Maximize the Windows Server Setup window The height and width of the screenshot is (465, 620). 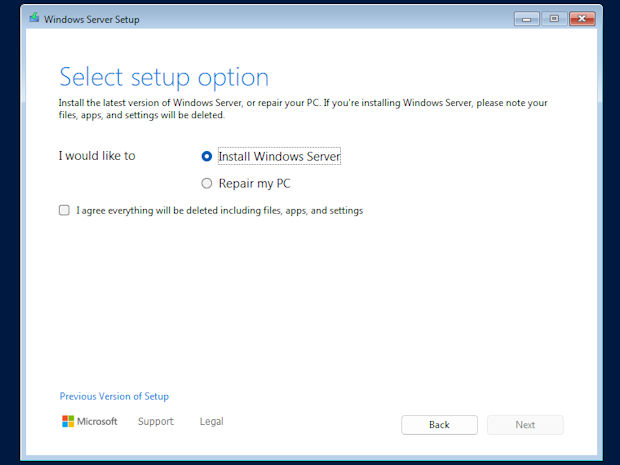tap(554, 19)
